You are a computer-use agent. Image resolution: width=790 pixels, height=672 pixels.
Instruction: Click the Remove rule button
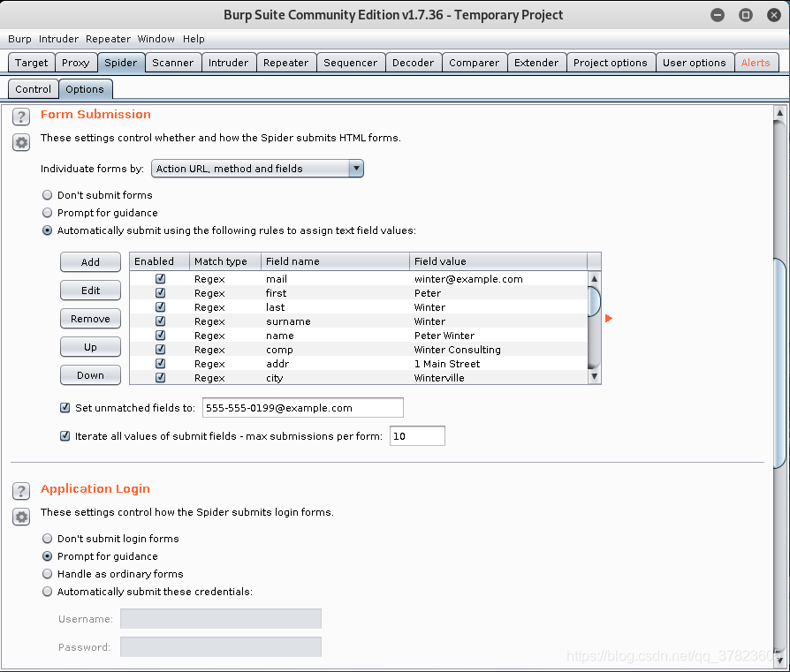tap(90, 318)
